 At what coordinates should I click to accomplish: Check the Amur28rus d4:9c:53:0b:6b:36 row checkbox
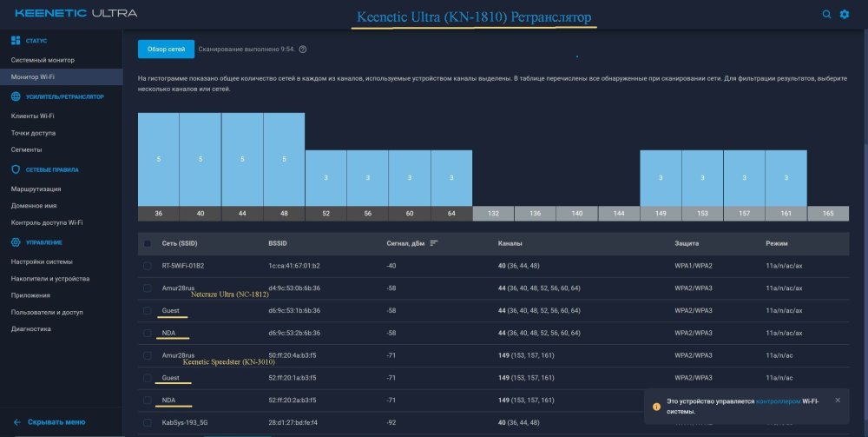[148, 288]
